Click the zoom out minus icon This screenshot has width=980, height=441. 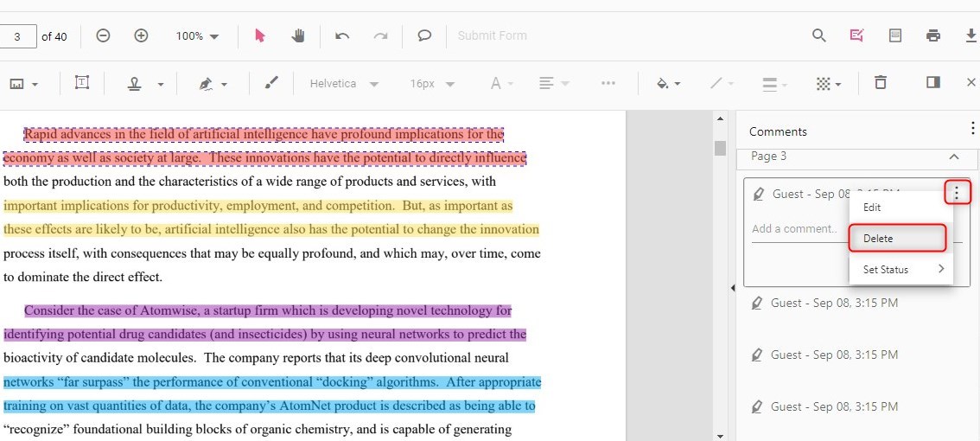tap(103, 35)
